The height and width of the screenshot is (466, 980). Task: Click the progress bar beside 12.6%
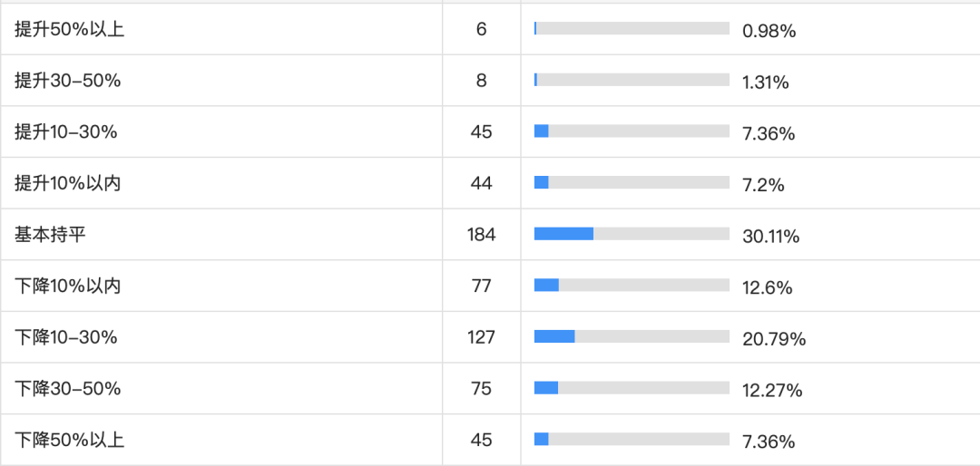click(x=632, y=286)
